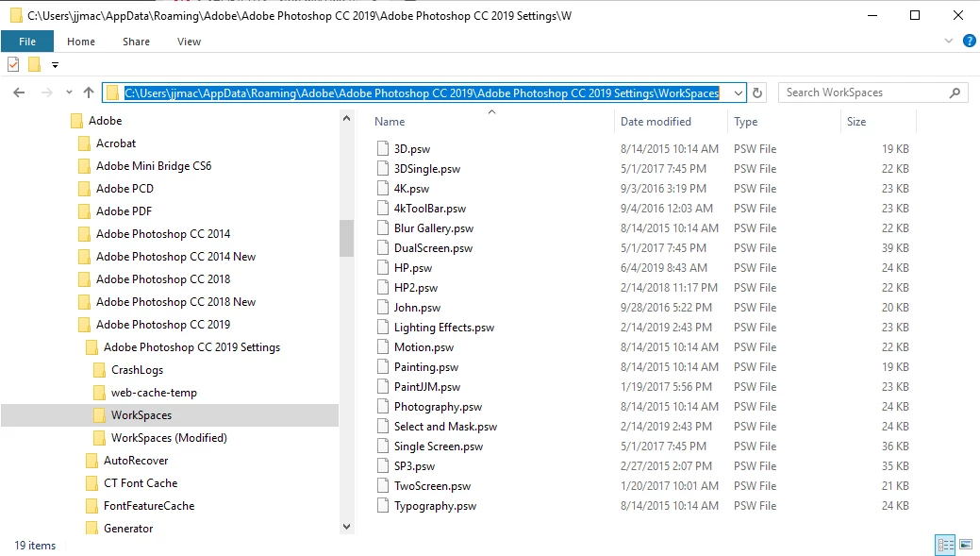
Task: Open recent locations dropdown arrow
Action: click(x=69, y=93)
